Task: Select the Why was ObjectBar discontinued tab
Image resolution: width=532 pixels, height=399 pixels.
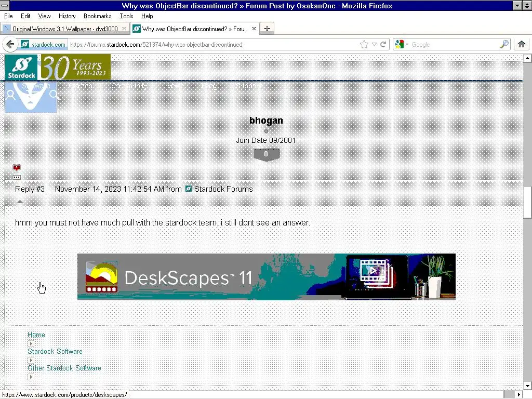Action: (x=195, y=29)
